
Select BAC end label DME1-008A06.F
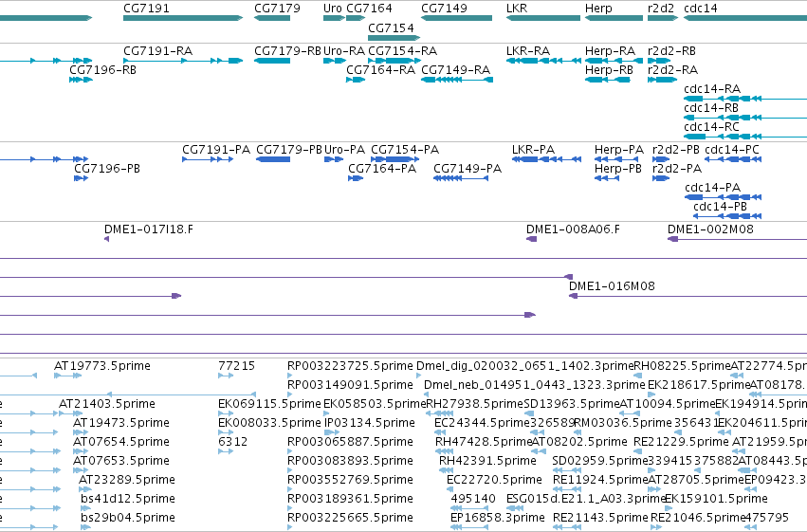[573, 229]
